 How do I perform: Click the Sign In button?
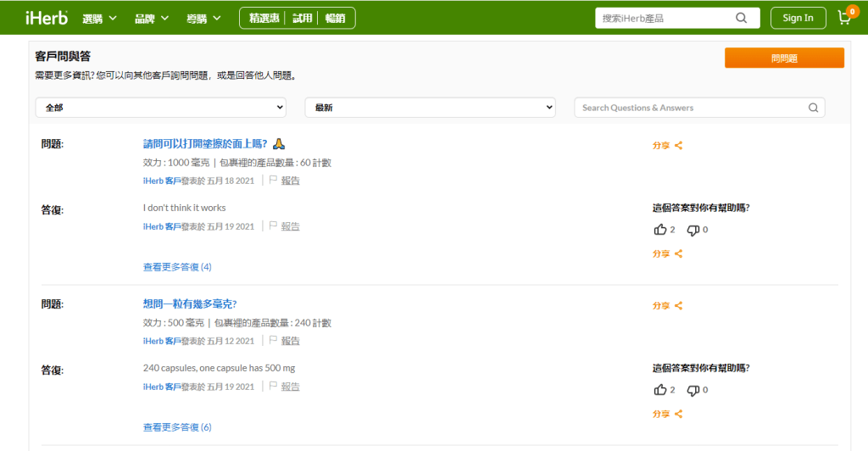point(798,18)
